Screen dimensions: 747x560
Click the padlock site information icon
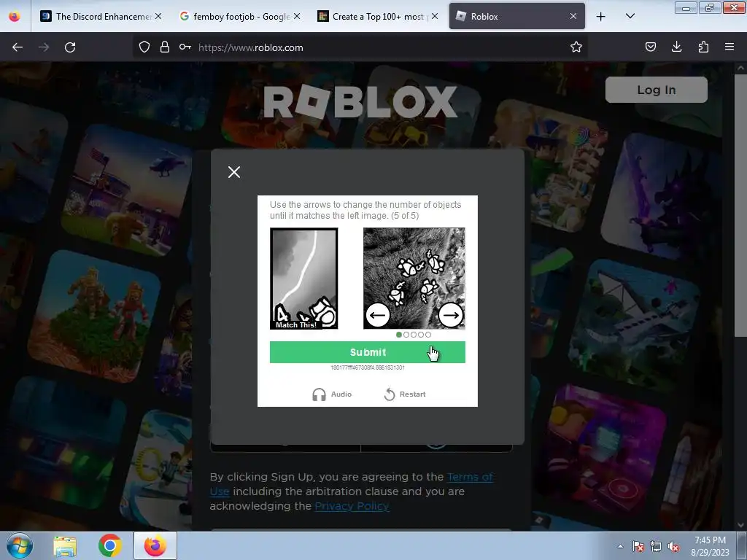tap(165, 47)
